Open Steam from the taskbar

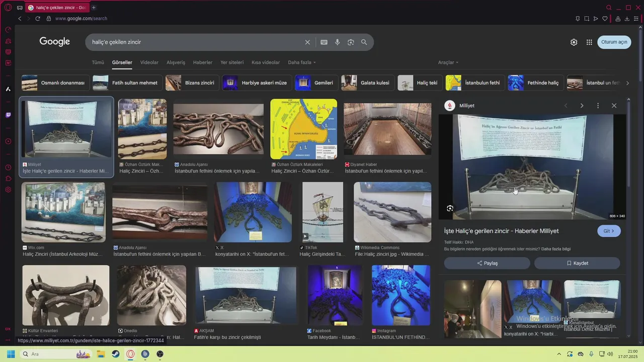point(116,354)
